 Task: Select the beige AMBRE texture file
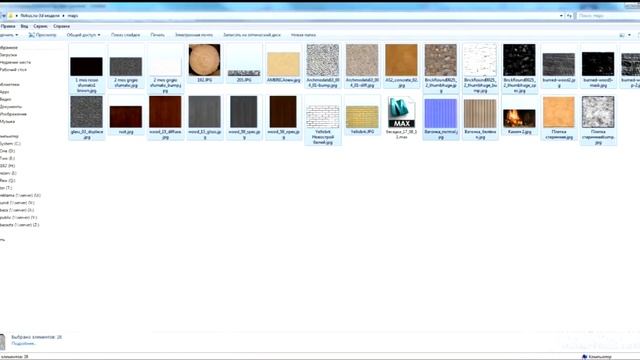coord(283,64)
